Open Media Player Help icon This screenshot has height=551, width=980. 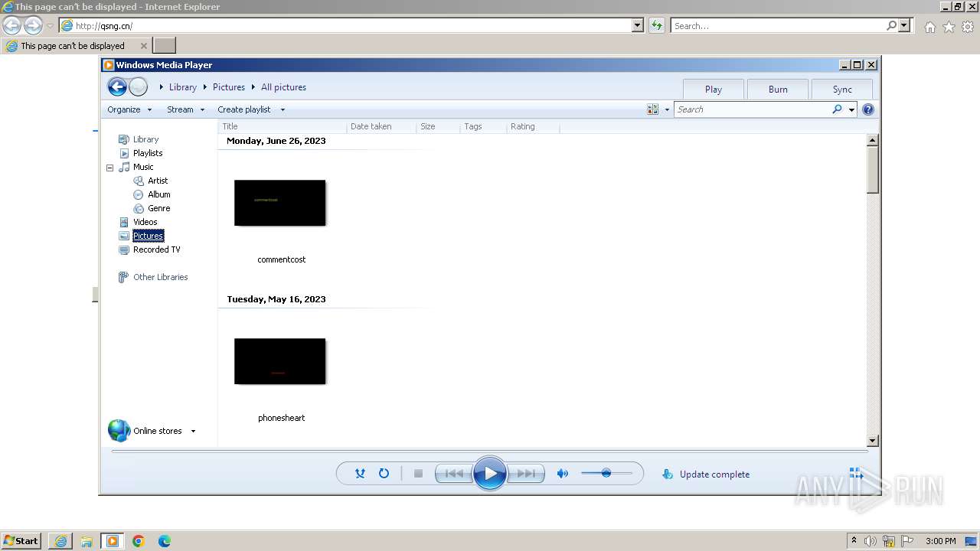point(868,109)
